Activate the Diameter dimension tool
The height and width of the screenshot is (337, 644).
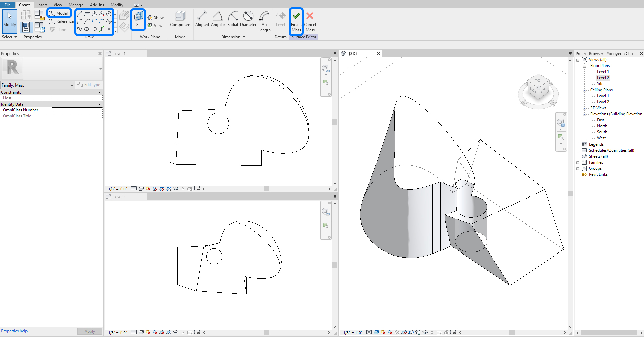click(x=248, y=19)
